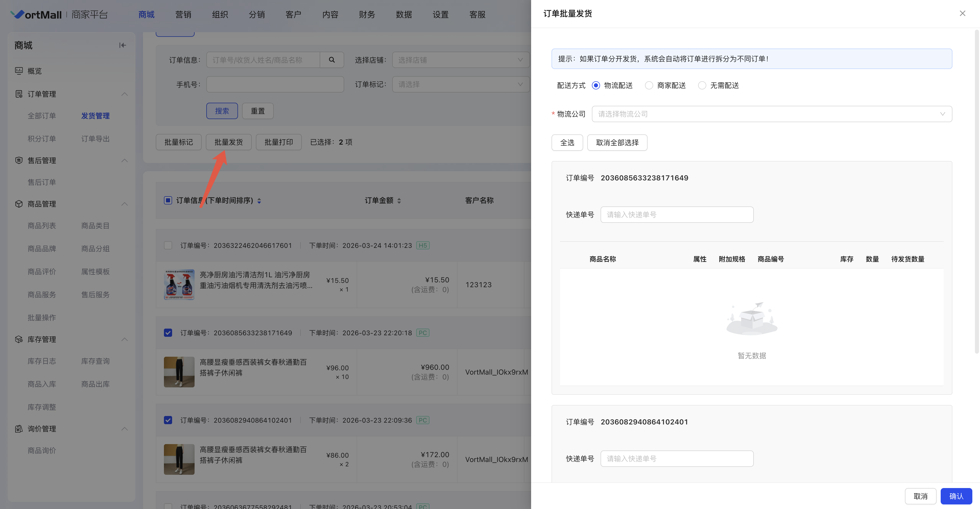
Task: Click the 商品管理 box icon
Action: (x=19, y=204)
